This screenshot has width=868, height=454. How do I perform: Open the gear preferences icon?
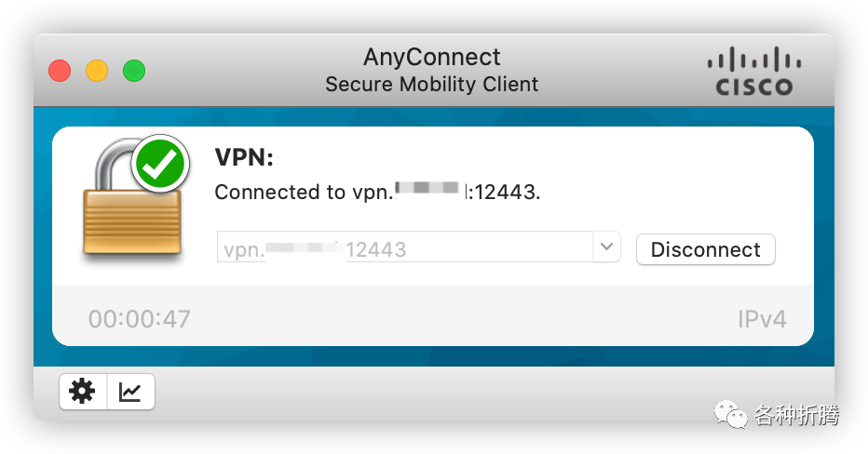83,392
